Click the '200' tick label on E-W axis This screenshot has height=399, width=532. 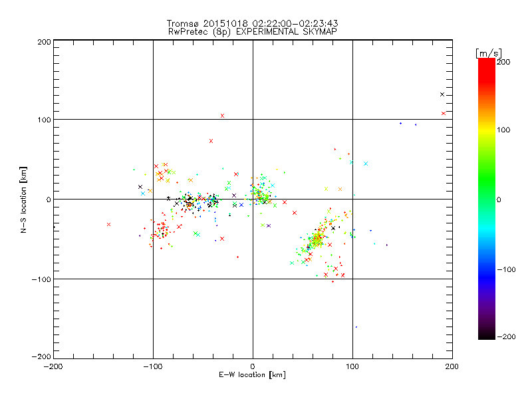[452, 366]
